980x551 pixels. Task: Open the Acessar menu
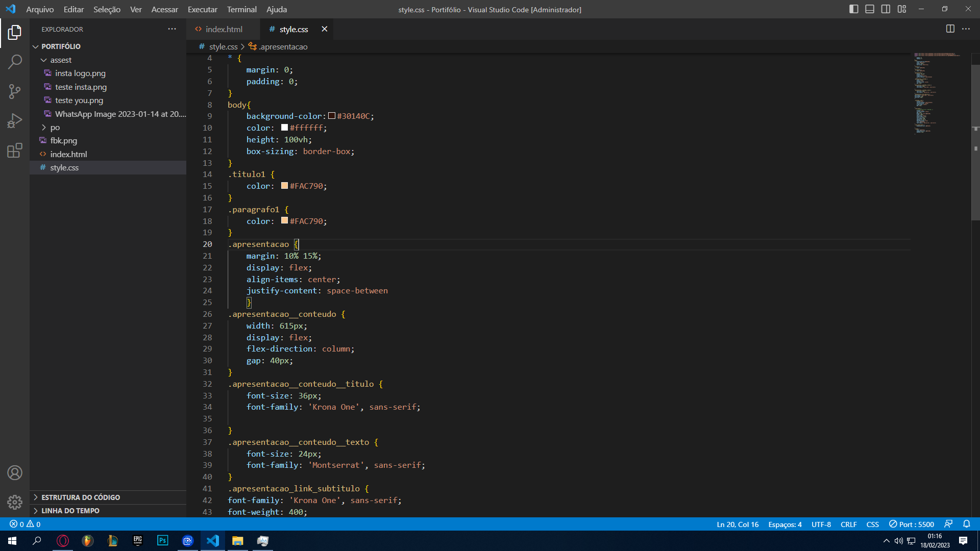pos(164,9)
